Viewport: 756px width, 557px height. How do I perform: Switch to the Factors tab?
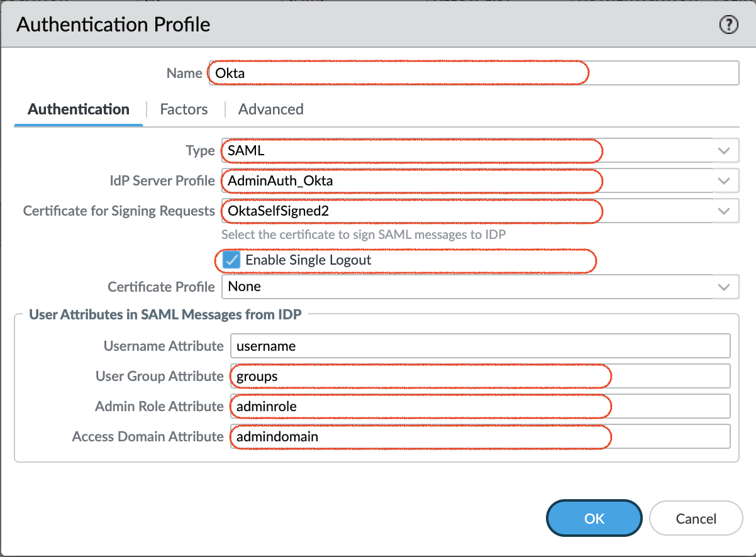point(184,109)
